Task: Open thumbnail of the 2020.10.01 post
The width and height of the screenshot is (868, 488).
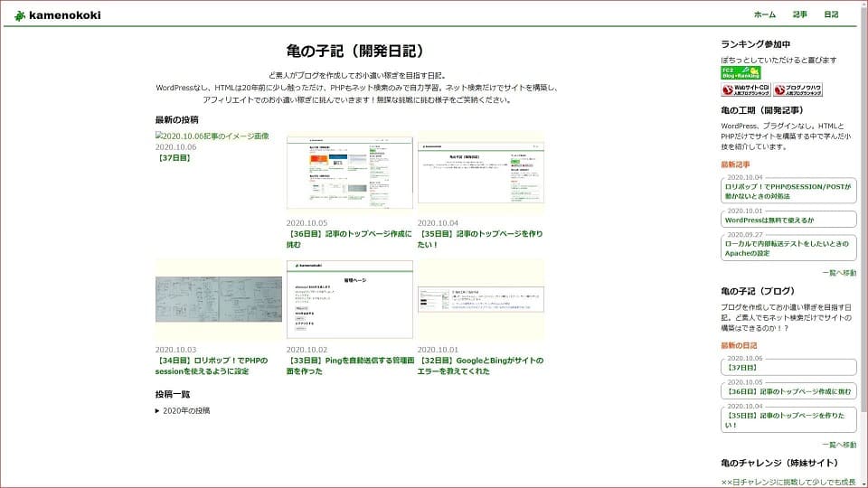Action: [480, 299]
